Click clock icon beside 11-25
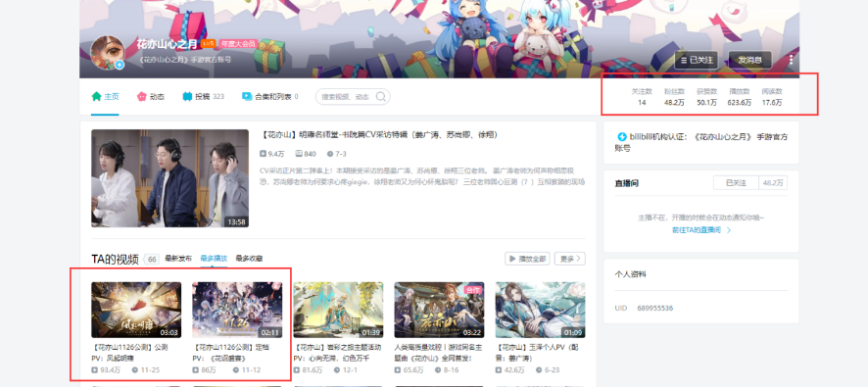The width and height of the screenshot is (868, 387). [x=134, y=369]
